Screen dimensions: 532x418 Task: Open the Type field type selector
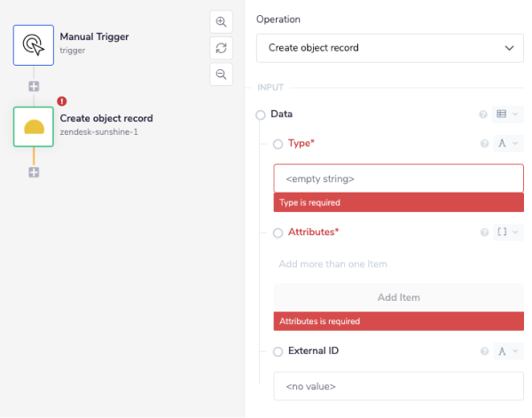(507, 143)
